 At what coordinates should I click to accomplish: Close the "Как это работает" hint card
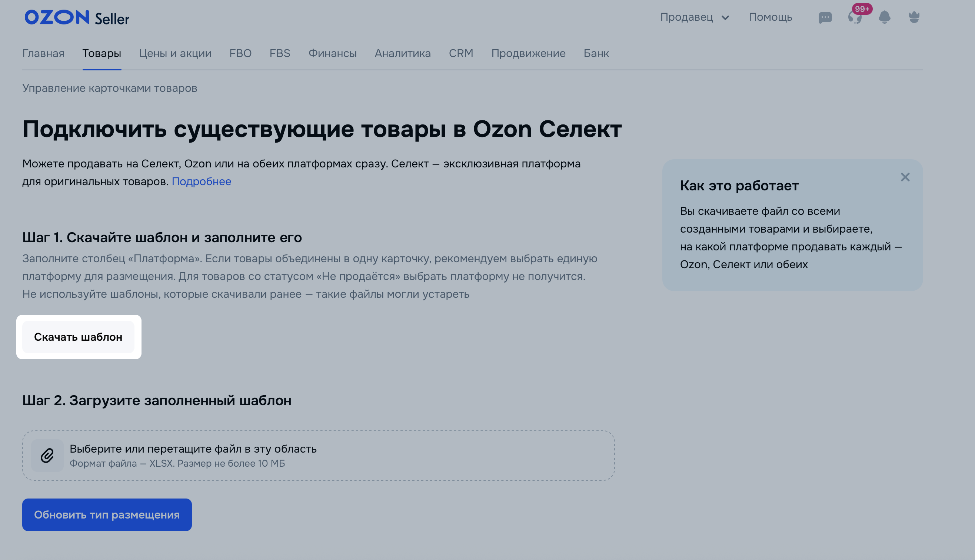point(905,177)
